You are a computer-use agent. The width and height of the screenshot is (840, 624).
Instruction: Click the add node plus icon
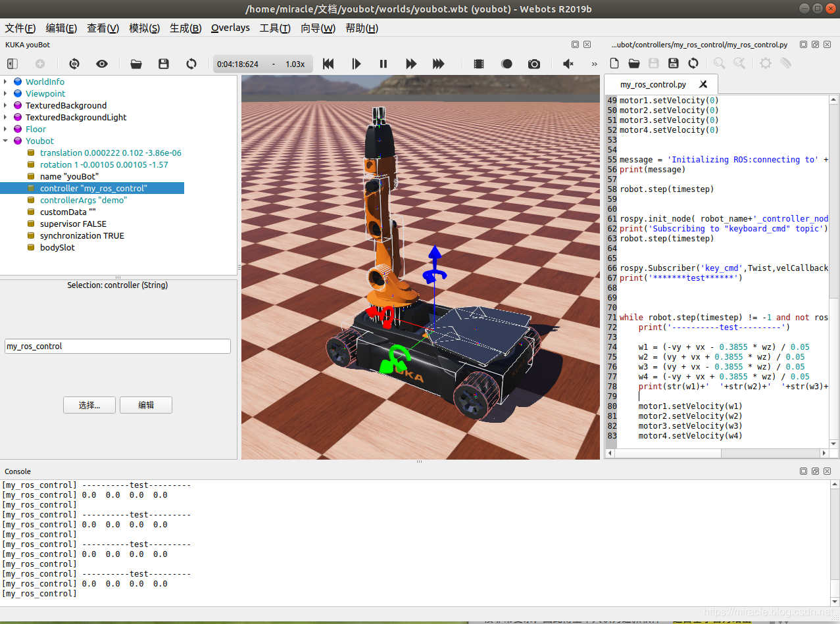tap(40, 64)
